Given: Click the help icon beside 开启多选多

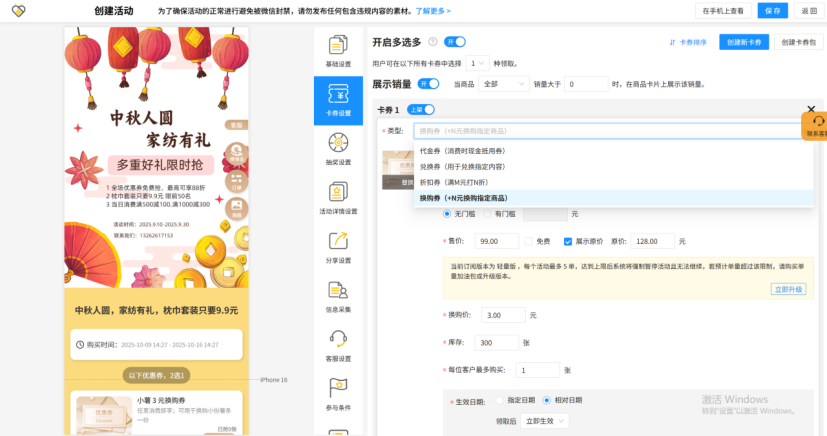Looking at the screenshot, I should [x=432, y=42].
